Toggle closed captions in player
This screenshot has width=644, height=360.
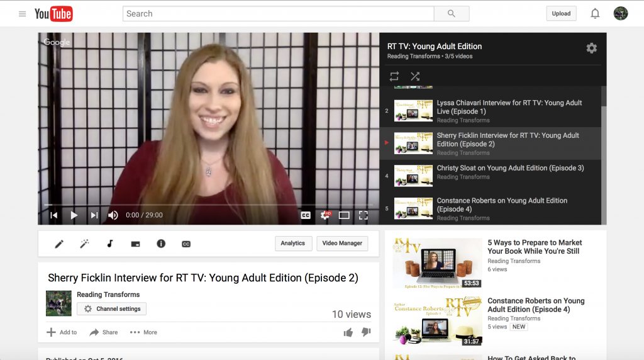[x=306, y=215]
